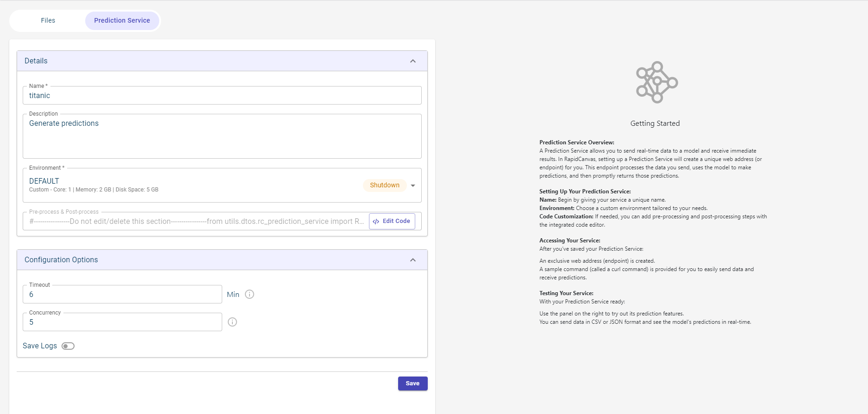Image resolution: width=868 pixels, height=414 pixels.
Task: Click the code brackets icon in Edit Code
Action: point(376,222)
